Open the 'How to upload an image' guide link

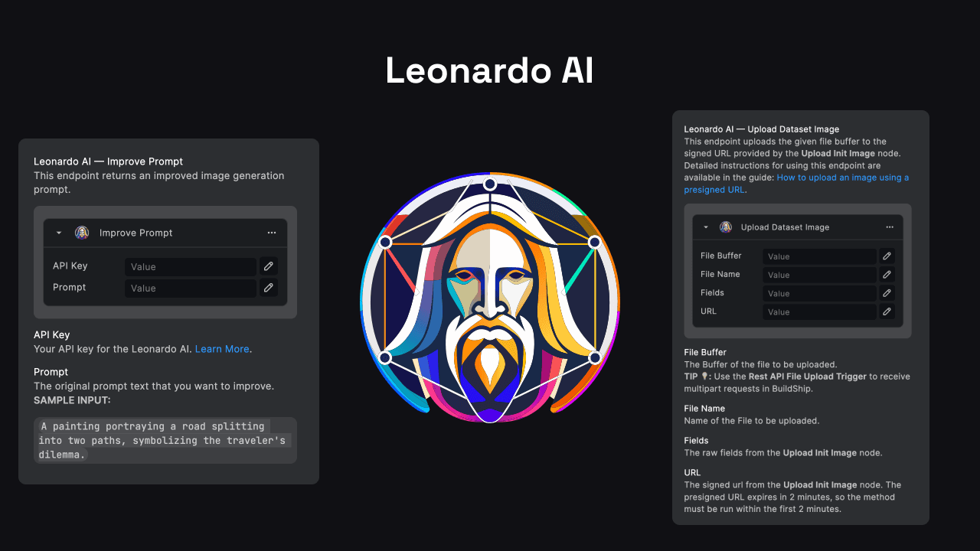point(796,184)
